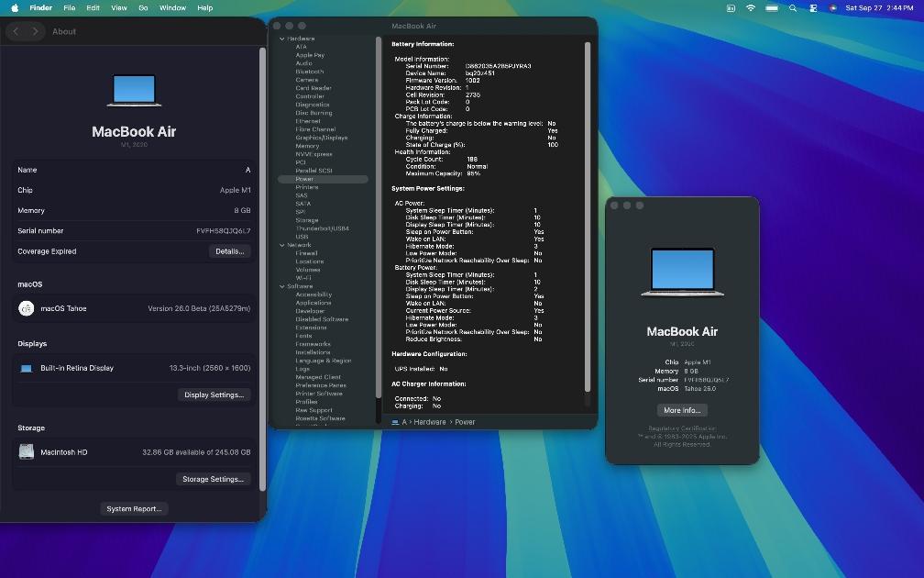Click the laptop icon in System Report path bar

click(395, 422)
